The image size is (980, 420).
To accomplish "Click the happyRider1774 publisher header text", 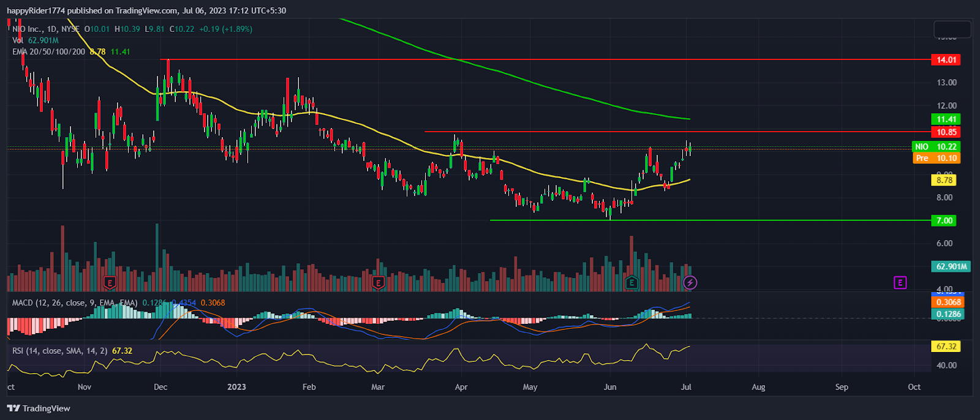I will [x=36, y=10].
